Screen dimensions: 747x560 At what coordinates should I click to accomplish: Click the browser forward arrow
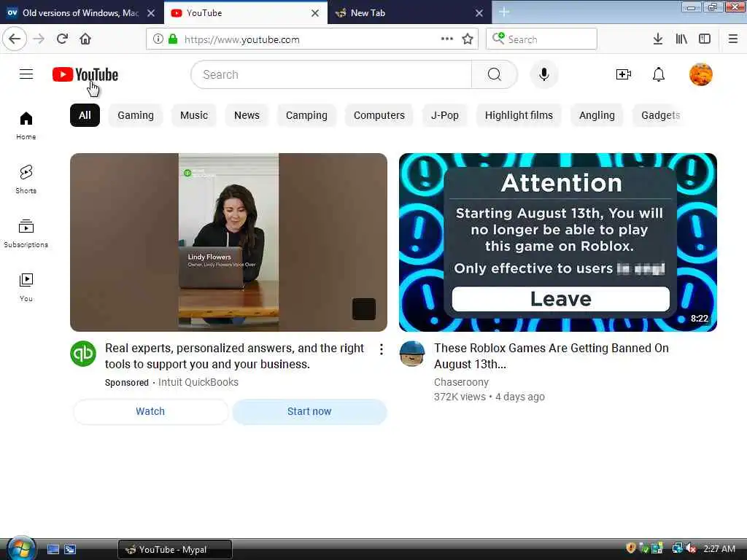click(39, 39)
